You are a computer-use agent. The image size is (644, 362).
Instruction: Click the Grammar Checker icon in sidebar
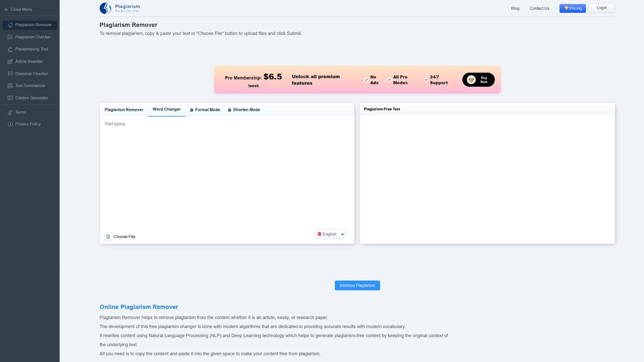[10, 74]
